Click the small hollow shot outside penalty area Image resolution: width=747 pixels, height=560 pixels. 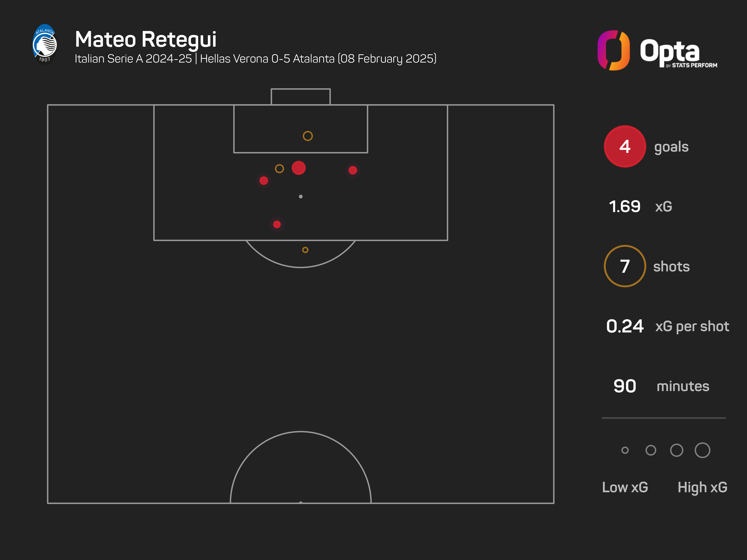305,250
